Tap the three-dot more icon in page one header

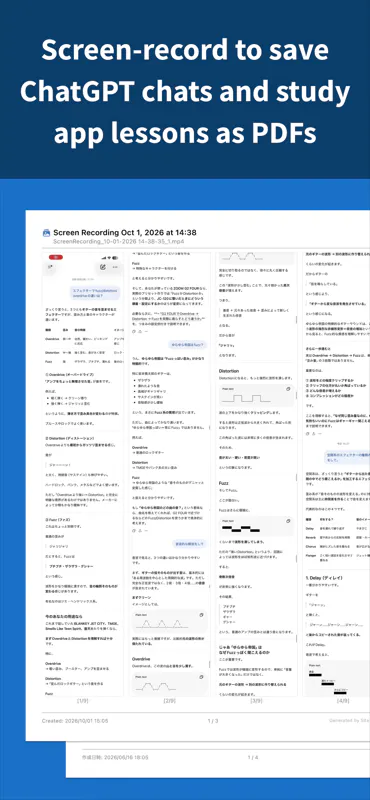click(115, 267)
